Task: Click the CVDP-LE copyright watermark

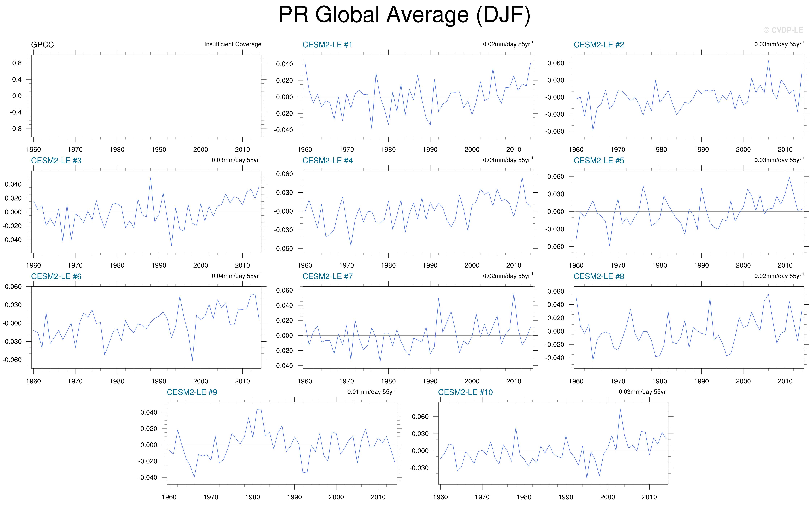Action: [x=783, y=30]
